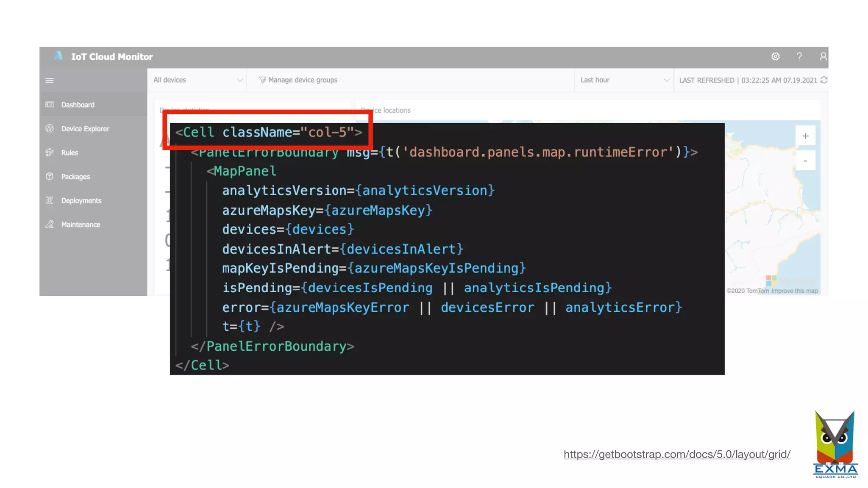Click the Device Explorer sidebar icon
This screenshot has width=868, height=488.
click(x=50, y=128)
